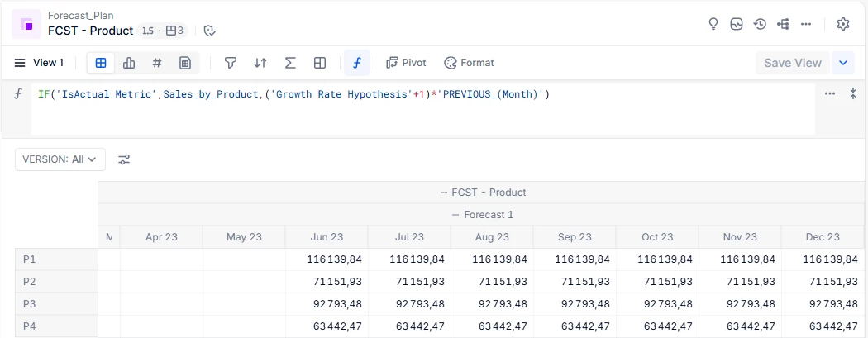Switch to chart view icon
Viewport: 868px width, 338px height.
[129, 63]
